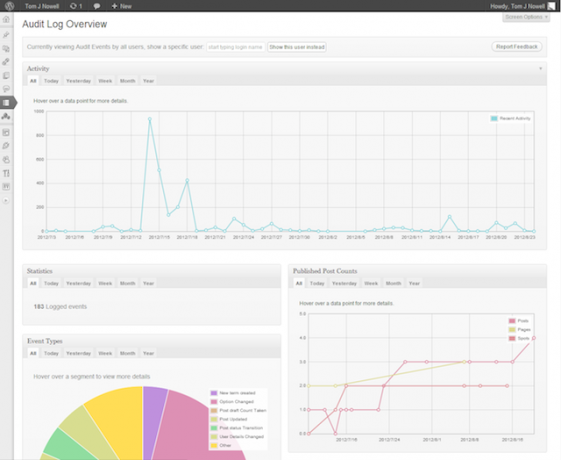Open the Appearance icon in sidebar
The image size is (561, 460).
(6, 132)
